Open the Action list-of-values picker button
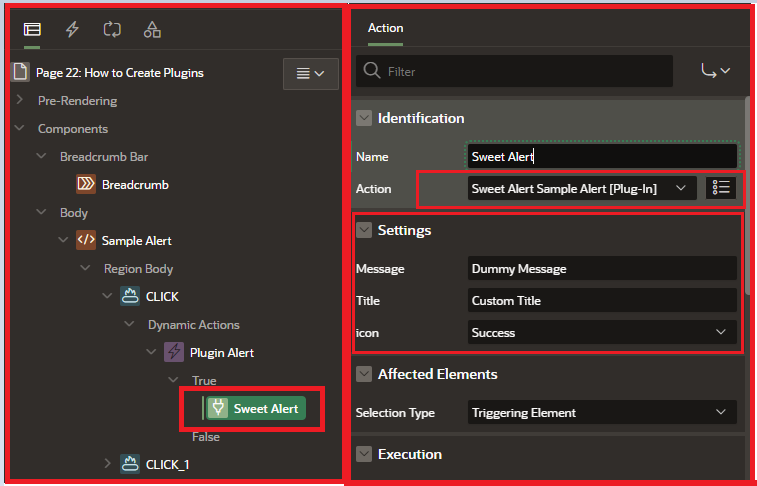The image size is (757, 486). click(721, 187)
